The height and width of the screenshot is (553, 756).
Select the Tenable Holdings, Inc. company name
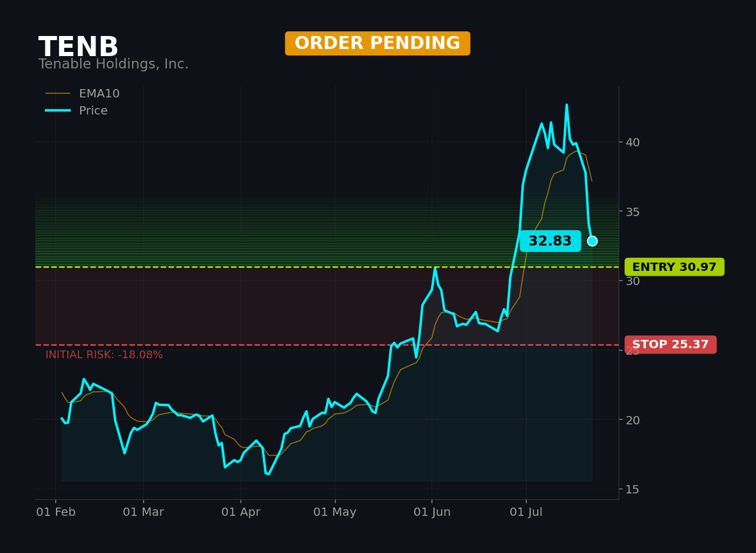[x=113, y=64]
